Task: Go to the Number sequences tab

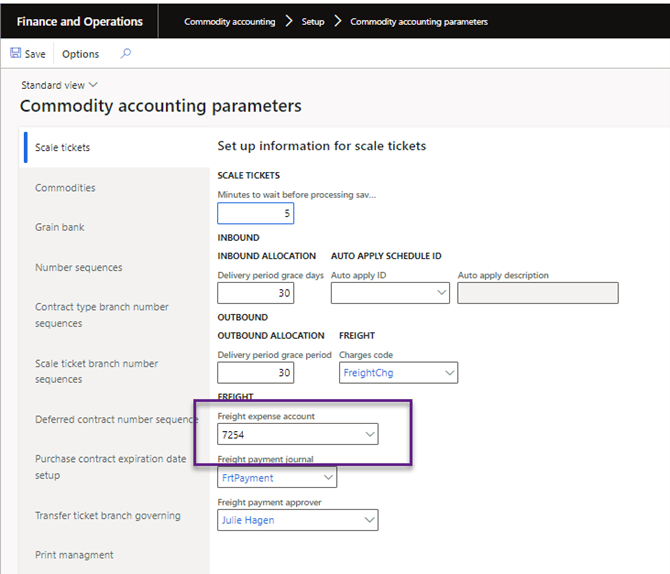Action: [x=79, y=268]
